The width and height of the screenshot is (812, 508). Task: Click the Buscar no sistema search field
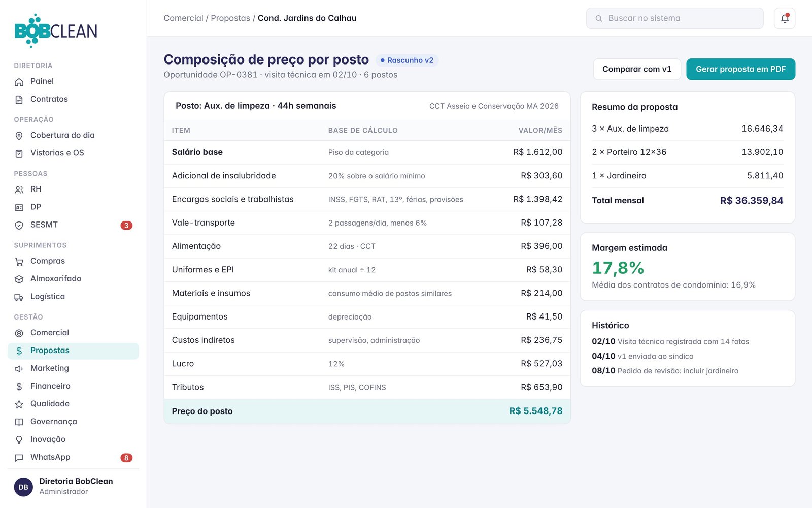point(674,18)
